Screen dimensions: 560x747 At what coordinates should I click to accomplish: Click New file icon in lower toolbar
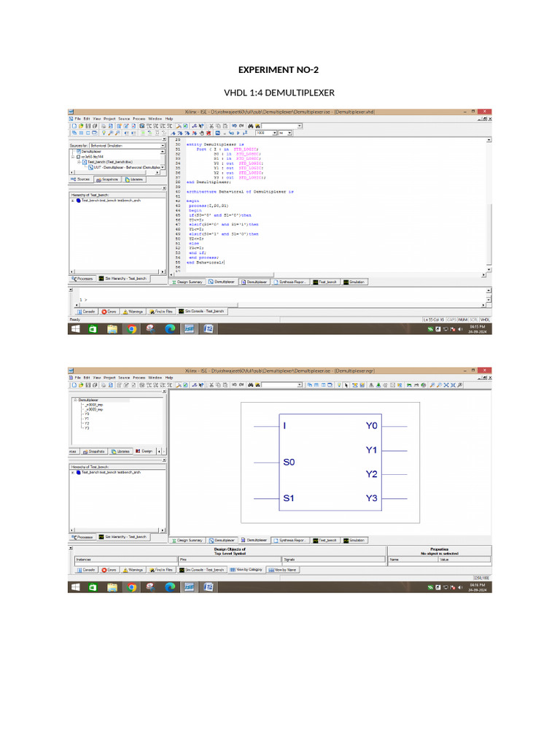coord(74,385)
